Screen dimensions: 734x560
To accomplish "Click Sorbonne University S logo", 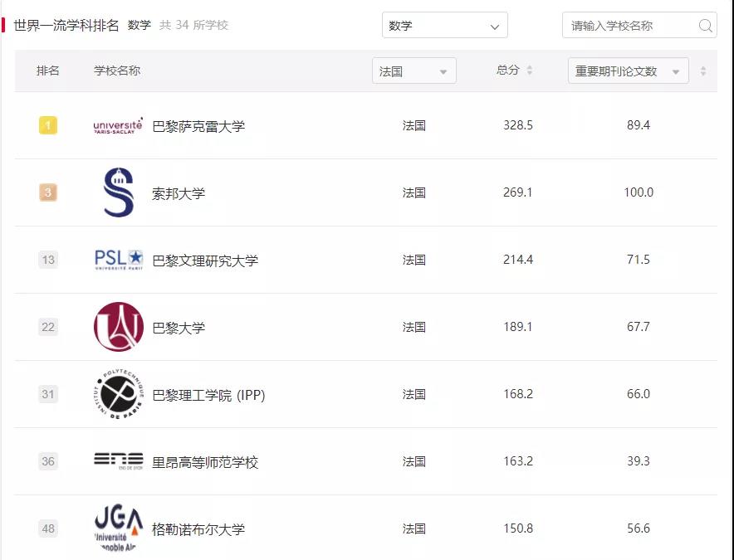I will pos(119,192).
